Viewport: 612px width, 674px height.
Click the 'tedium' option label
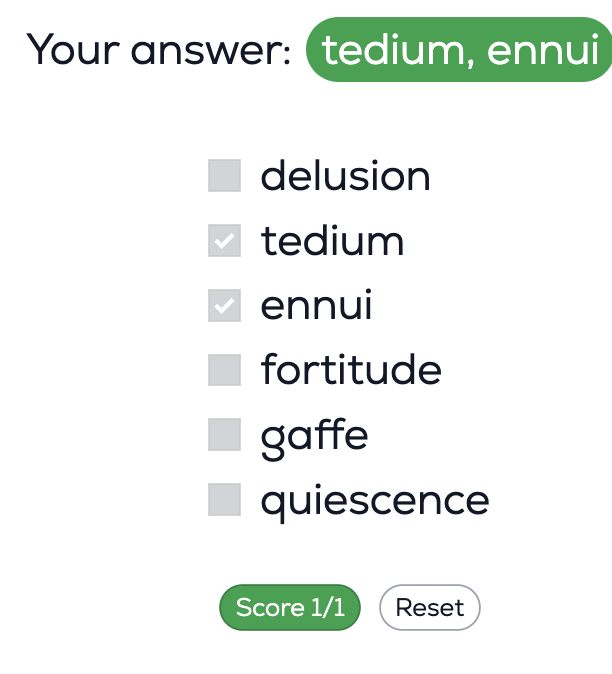click(x=332, y=241)
